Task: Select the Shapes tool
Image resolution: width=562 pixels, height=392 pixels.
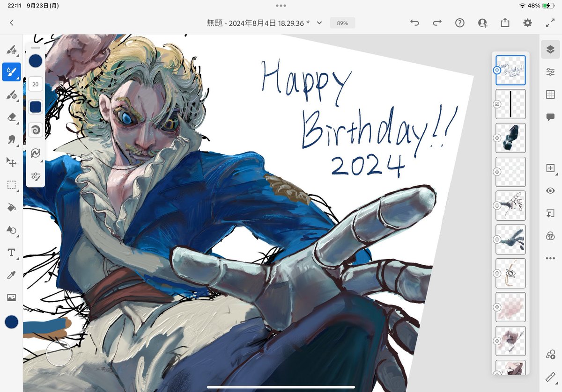Action: (11, 230)
